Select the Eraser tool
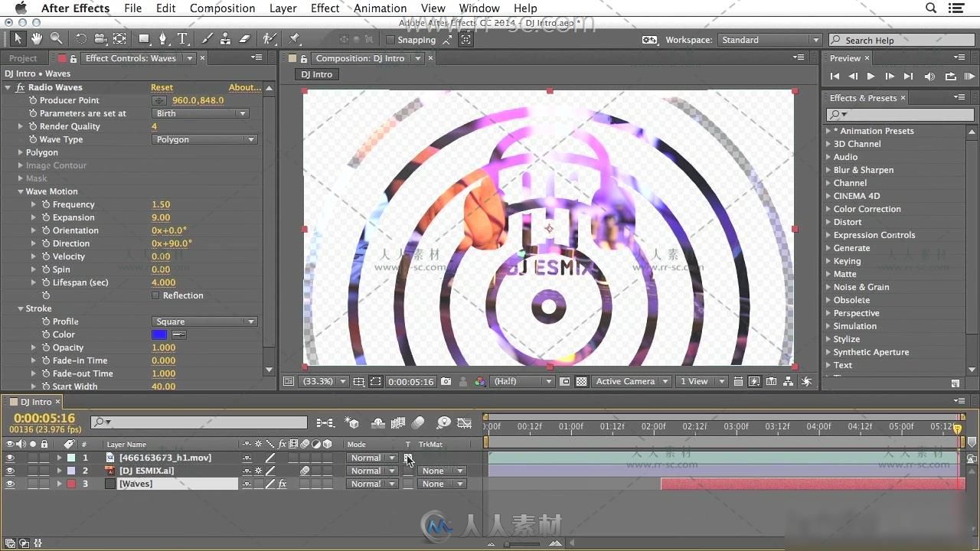The width and height of the screenshot is (980, 551). coord(245,39)
